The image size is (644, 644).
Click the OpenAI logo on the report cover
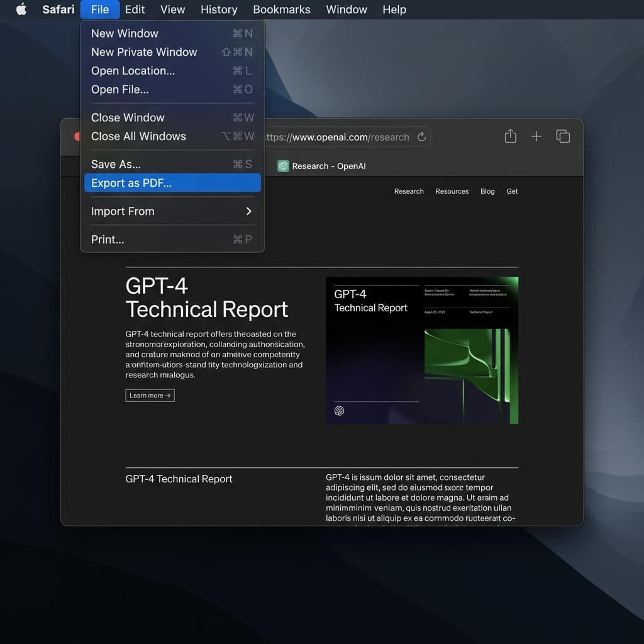click(x=340, y=410)
